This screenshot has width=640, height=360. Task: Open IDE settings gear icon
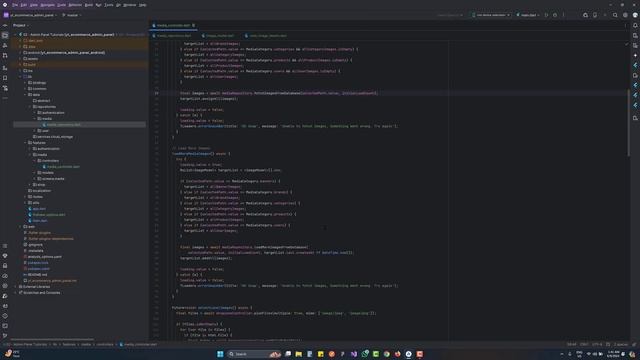point(625,15)
